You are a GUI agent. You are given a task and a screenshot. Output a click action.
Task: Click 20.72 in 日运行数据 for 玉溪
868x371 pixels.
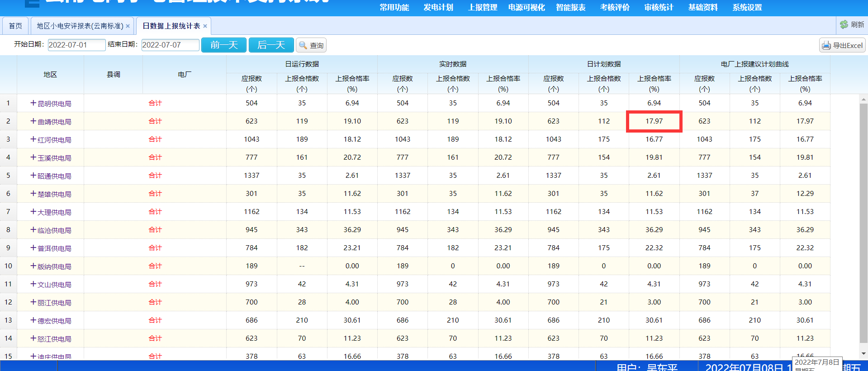coord(352,157)
